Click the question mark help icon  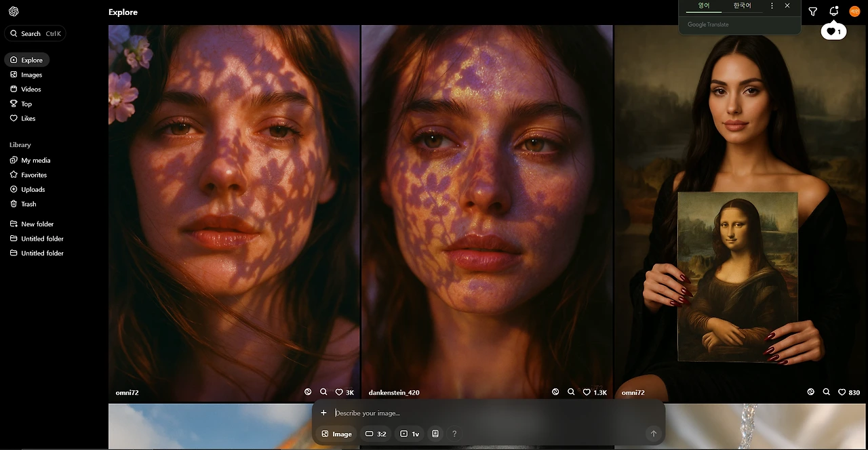[x=454, y=434]
